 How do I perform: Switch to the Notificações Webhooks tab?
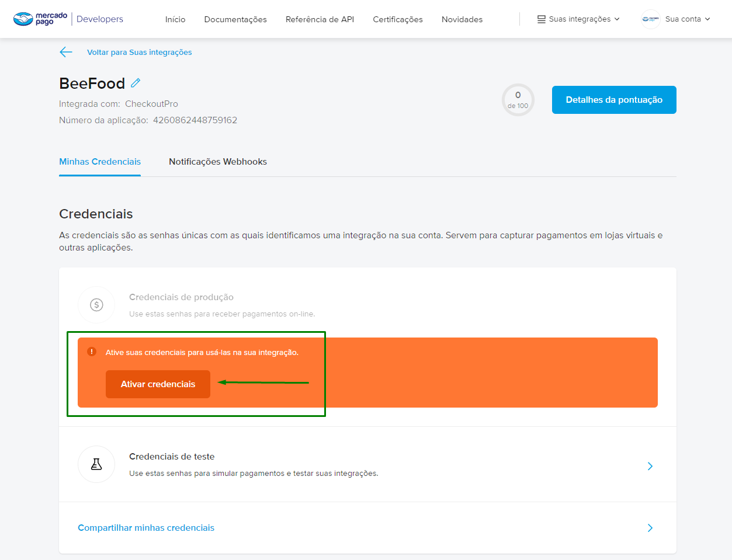click(218, 162)
